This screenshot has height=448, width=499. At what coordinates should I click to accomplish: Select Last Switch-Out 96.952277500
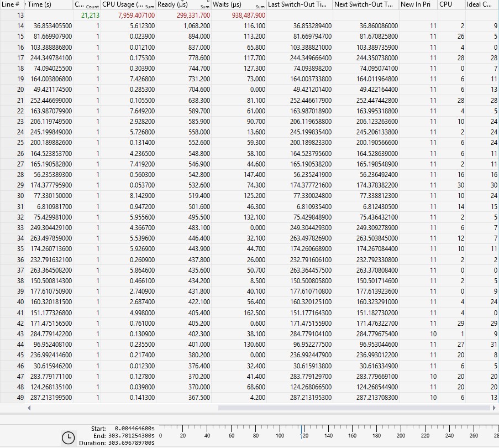313,345
